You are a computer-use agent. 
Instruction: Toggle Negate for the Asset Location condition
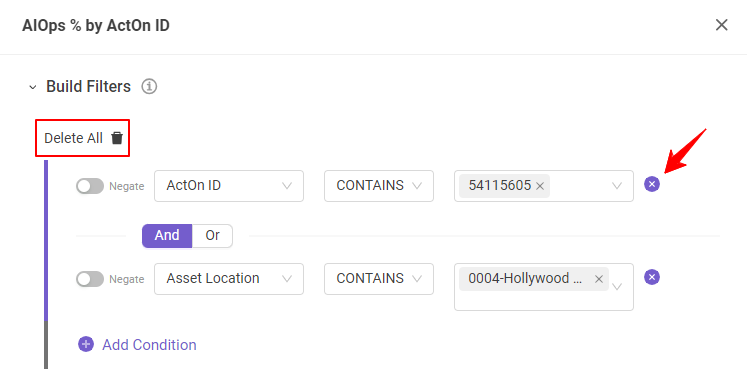(x=90, y=279)
